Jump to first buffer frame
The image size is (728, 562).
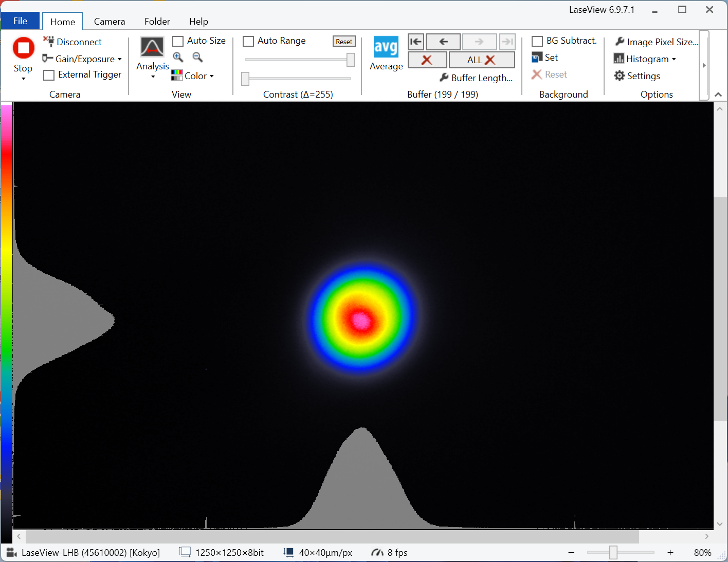[416, 42]
